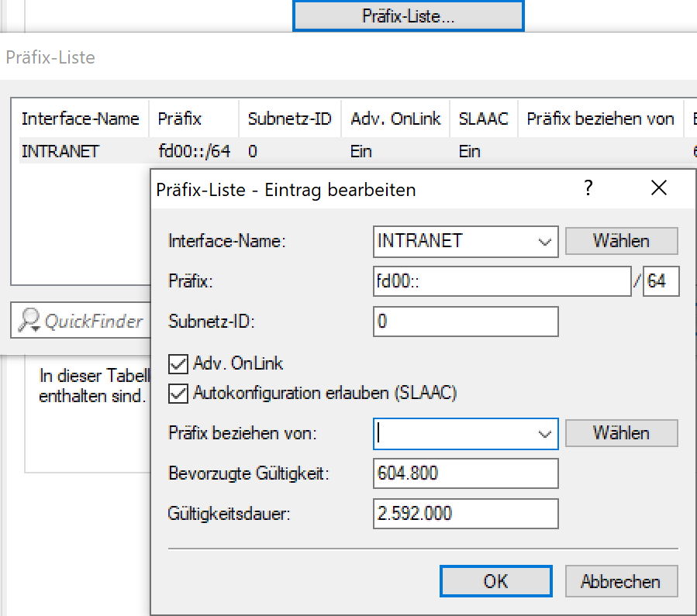The height and width of the screenshot is (616, 697).
Task: Click Wählen next to Interface-Name
Action: [x=620, y=241]
